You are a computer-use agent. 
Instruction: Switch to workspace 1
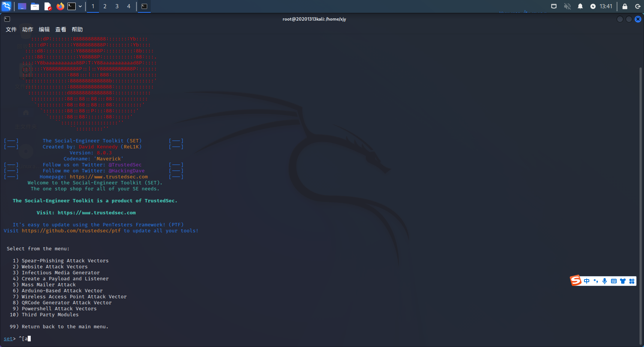click(x=93, y=6)
